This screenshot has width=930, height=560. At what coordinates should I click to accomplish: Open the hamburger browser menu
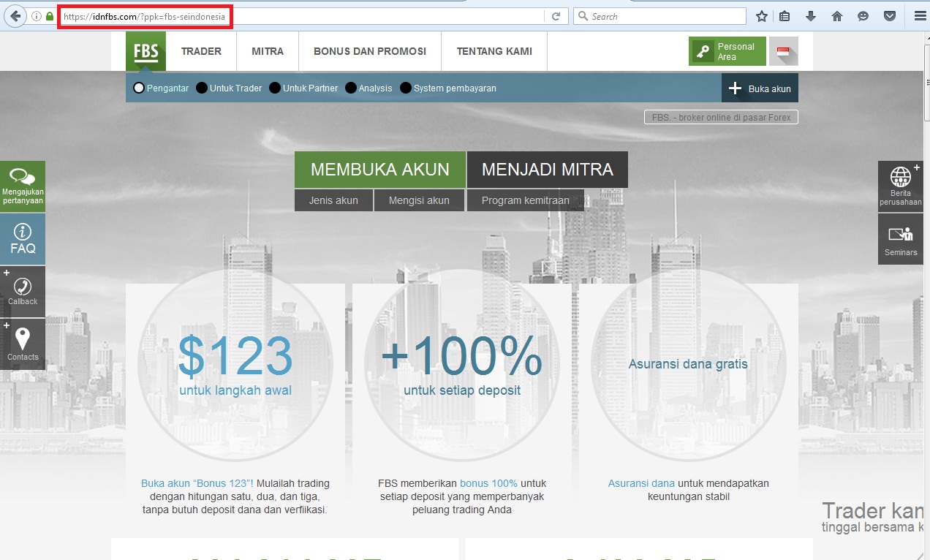coord(920,16)
